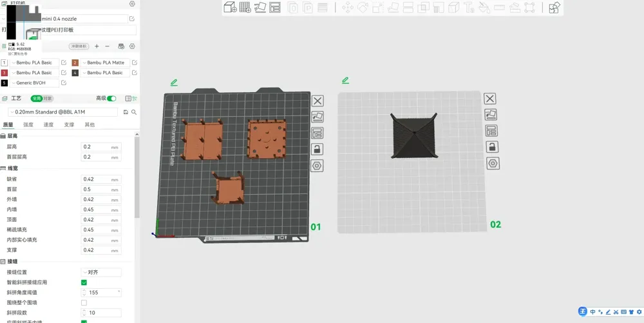Open 0.20mm Standard @BBL A1M preset dropdown
The image size is (644, 323).
coord(63,112)
